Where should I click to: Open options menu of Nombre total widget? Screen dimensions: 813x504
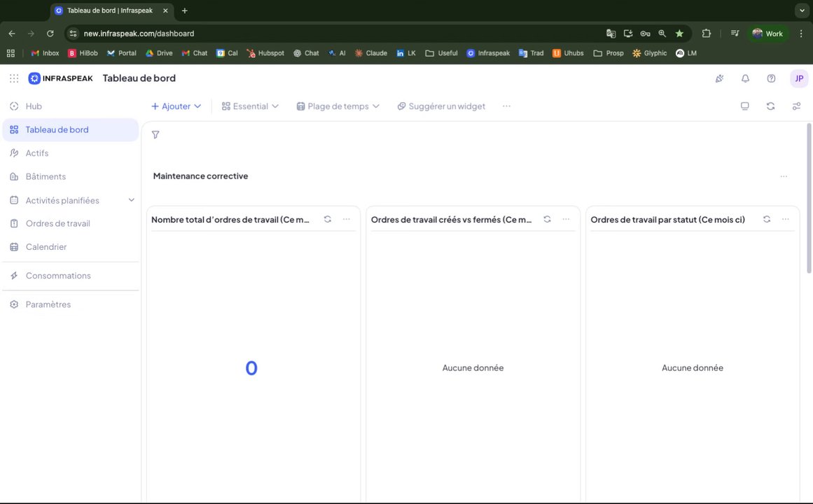point(347,219)
